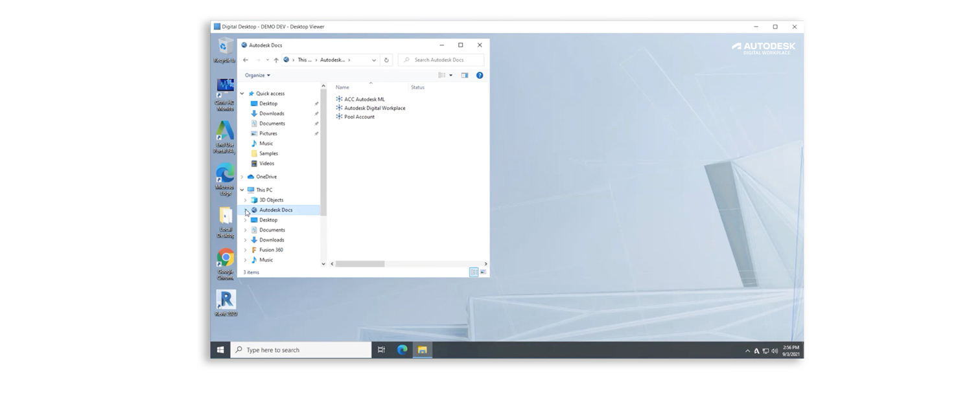Screen dimensions: 980x402
Task: Click the refresh button in address bar
Action: pos(386,60)
